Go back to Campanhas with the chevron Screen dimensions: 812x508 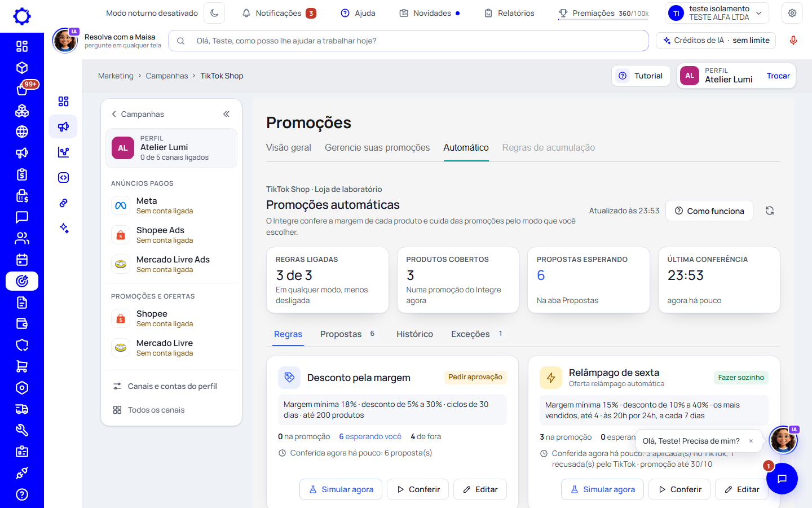[138, 114]
